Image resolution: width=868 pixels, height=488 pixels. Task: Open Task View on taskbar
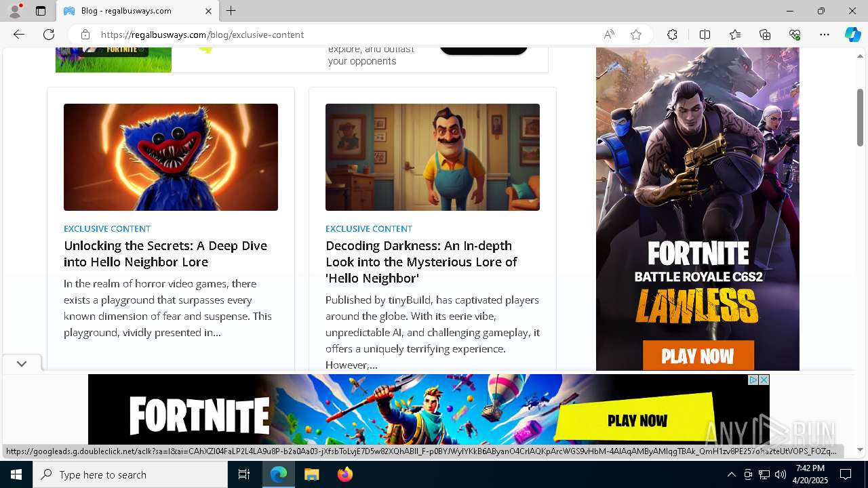pos(244,474)
